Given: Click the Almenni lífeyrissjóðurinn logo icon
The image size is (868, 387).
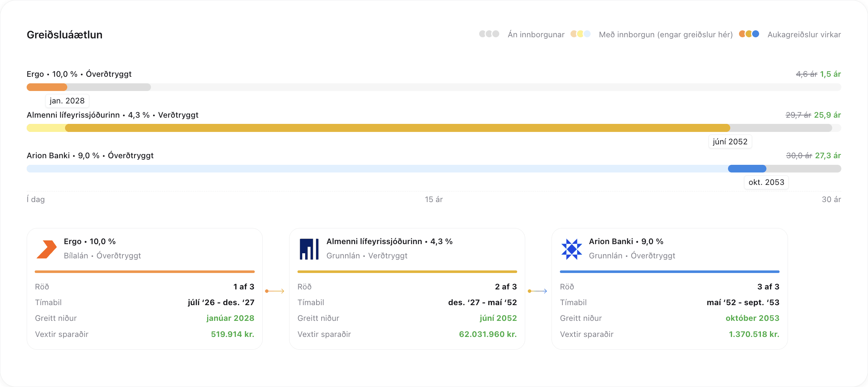Looking at the screenshot, I should (309, 249).
